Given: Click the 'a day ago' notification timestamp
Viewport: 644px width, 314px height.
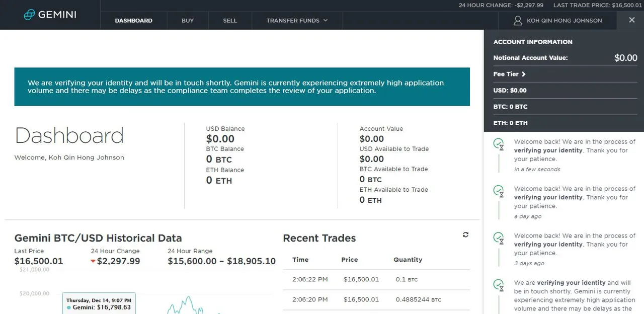Looking at the screenshot, I should [x=528, y=216].
